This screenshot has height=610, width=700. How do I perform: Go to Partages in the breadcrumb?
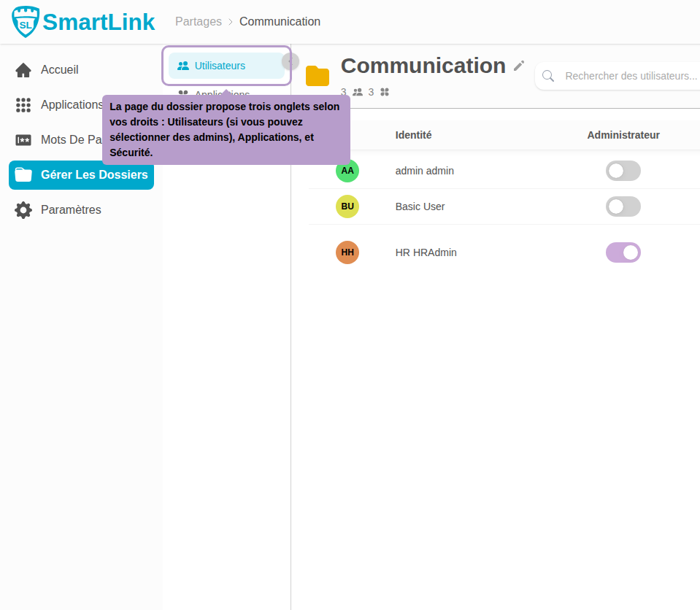click(x=198, y=22)
